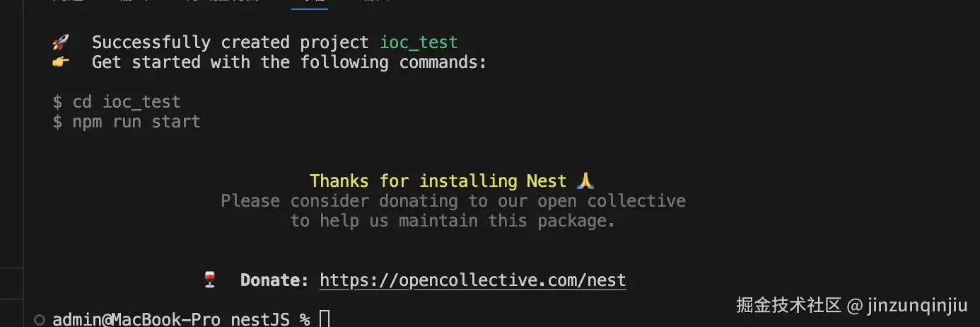Click the praying hands emoji after Nest
The image size is (980, 327).
coord(585,181)
